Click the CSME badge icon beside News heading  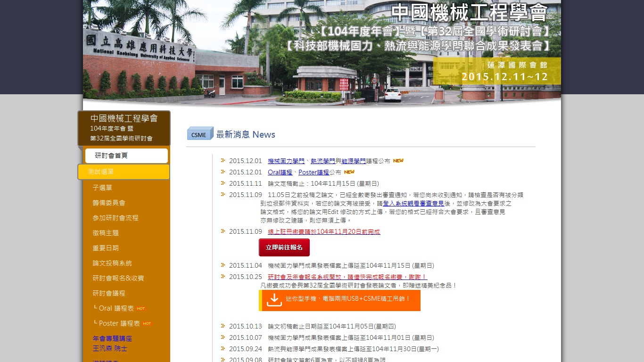(x=200, y=134)
